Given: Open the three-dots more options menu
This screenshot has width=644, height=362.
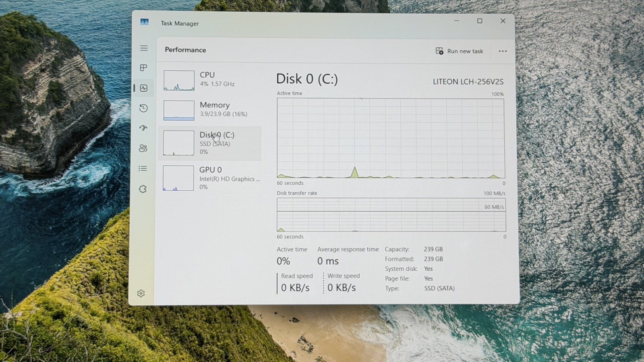Looking at the screenshot, I should pos(503,51).
